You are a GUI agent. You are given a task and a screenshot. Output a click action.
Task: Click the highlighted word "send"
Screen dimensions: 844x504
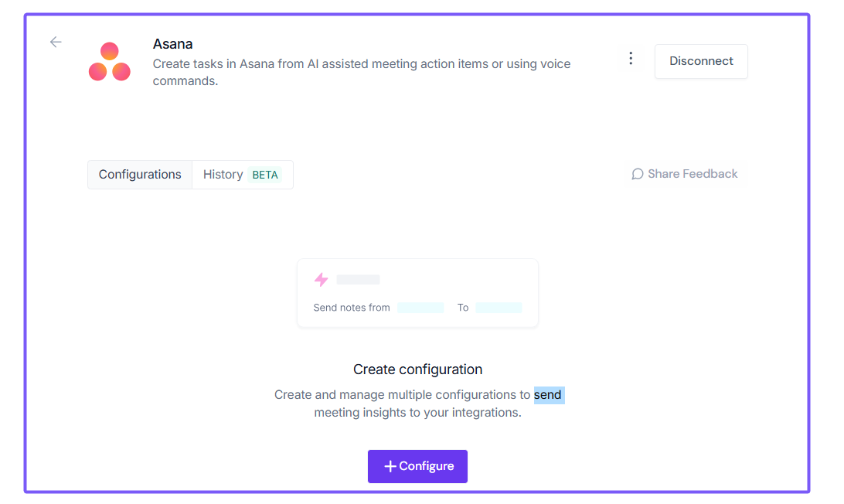pyautogui.click(x=548, y=395)
